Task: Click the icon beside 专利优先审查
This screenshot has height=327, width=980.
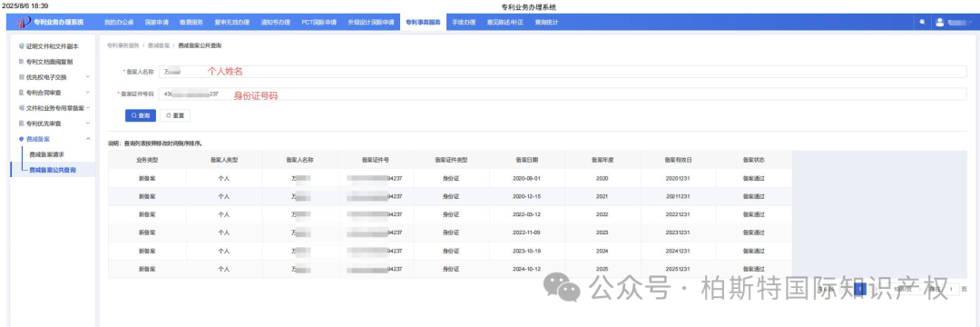Action: click(x=22, y=124)
